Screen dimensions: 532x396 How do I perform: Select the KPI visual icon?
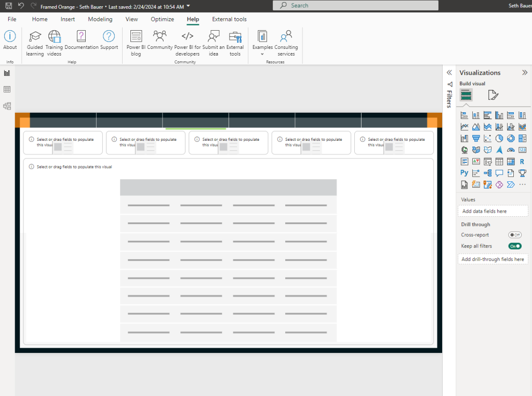click(476, 162)
